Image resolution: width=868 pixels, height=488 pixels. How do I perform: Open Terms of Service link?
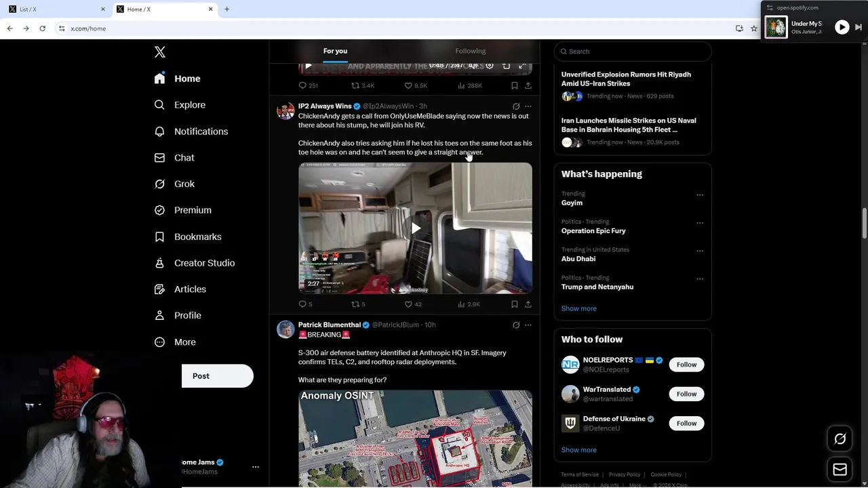click(x=580, y=474)
